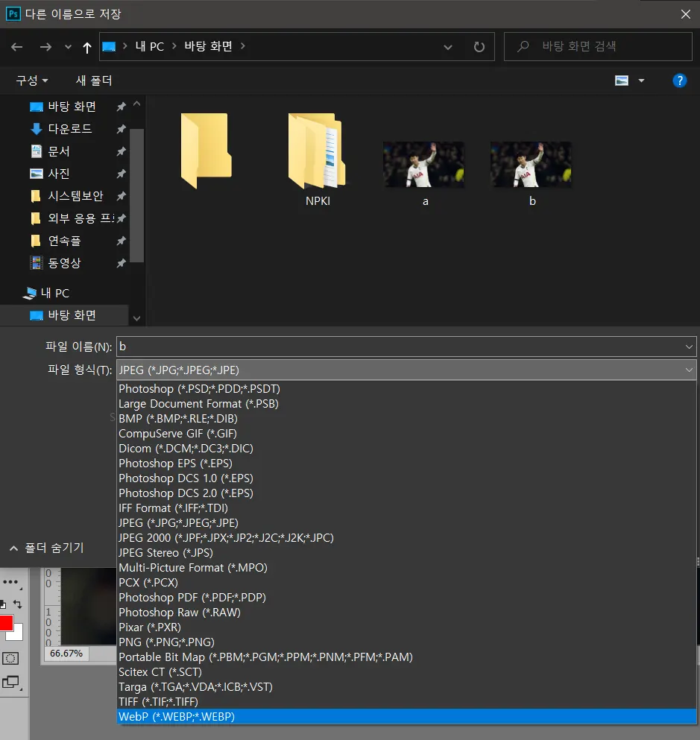Image resolution: width=700 pixels, height=740 pixels.
Task: Choose JPEG 2000 format
Action: click(x=406, y=538)
